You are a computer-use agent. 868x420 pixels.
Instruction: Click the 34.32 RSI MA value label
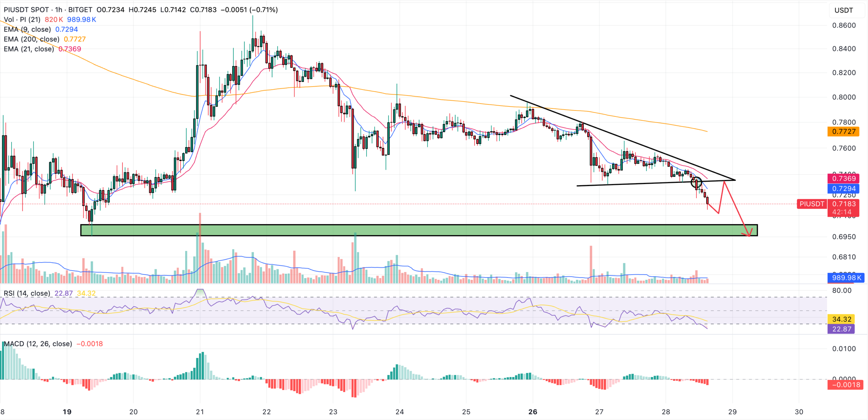(x=841, y=319)
